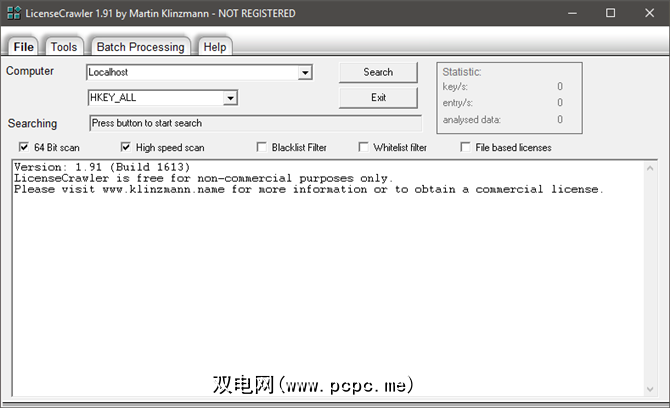Click the 'Version: 1.91 (Build 1613)' line

point(102,167)
